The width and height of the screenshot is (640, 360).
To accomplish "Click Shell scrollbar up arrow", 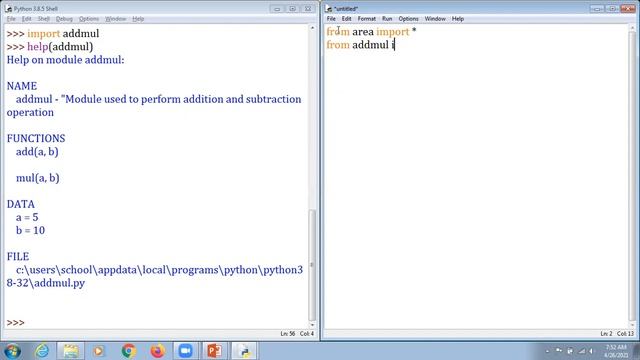I will tap(312, 28).
